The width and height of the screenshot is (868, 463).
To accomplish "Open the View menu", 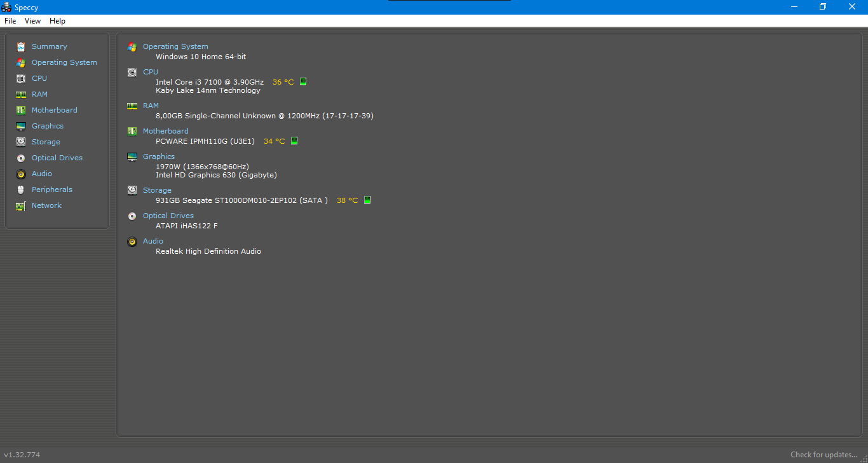I will (x=32, y=21).
